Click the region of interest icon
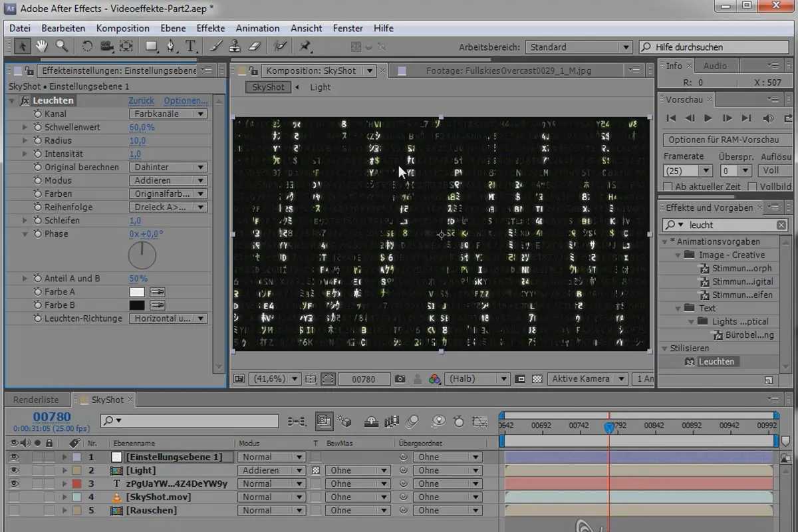The height and width of the screenshot is (532, 798). (521, 379)
